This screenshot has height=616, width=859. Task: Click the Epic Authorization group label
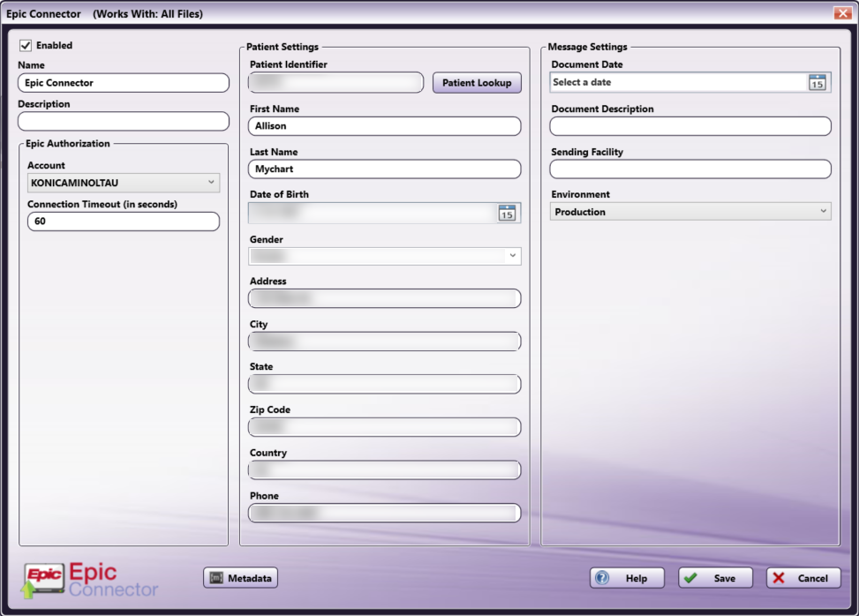[68, 144]
